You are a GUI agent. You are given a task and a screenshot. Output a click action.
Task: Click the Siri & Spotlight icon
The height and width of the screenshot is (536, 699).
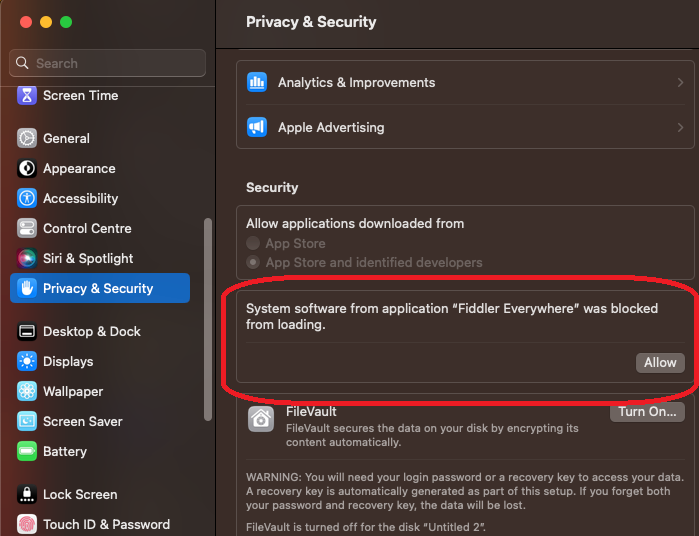[27, 259]
